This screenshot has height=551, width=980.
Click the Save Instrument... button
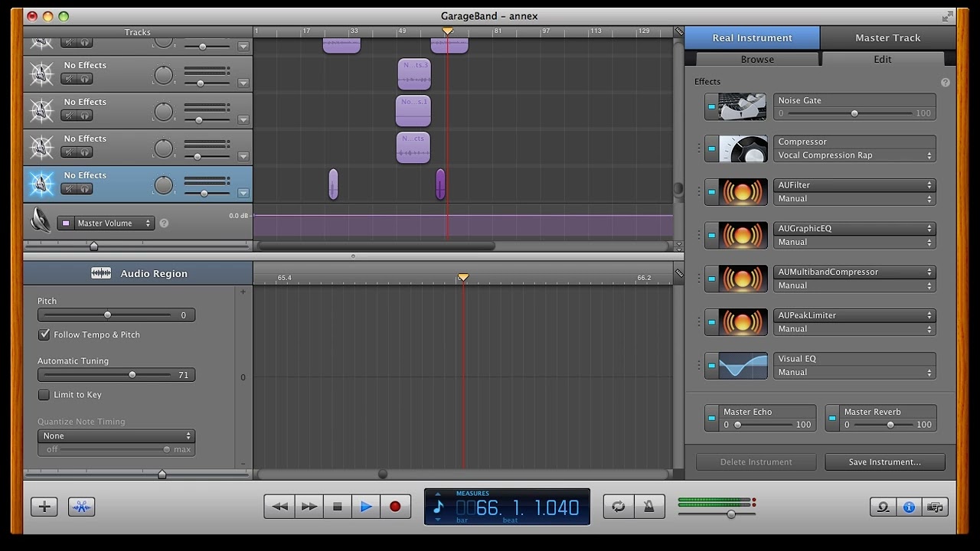point(885,462)
